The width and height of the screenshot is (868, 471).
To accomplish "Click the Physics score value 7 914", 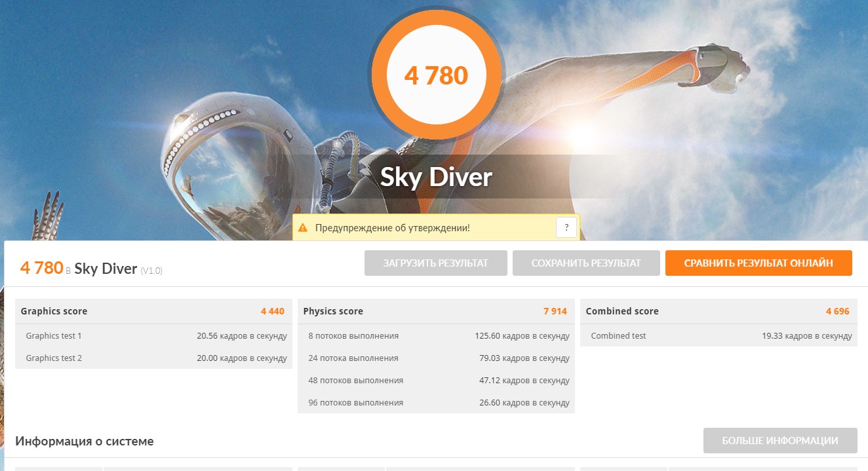I will pos(555,311).
